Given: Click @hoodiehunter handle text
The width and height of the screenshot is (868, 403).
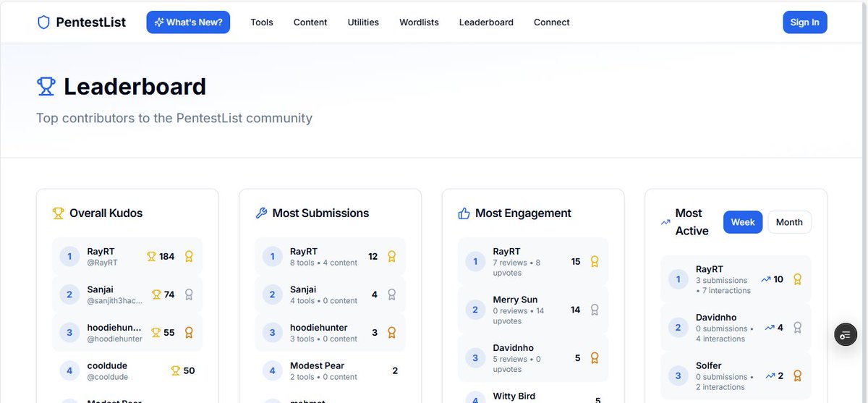Looking at the screenshot, I should coord(115,339).
